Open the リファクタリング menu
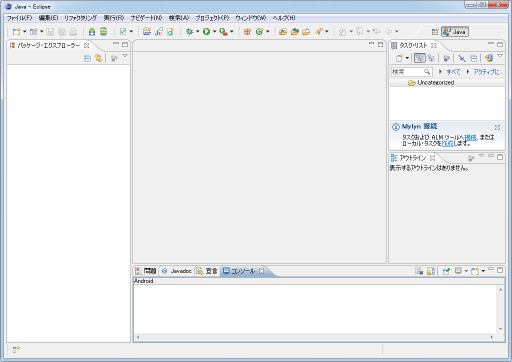This screenshot has height=362, width=512. pos(80,18)
